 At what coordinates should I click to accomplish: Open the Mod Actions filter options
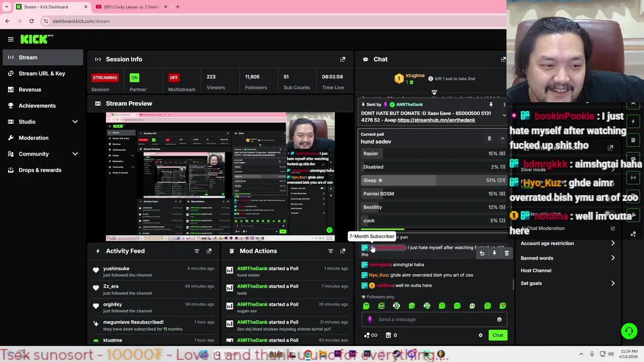point(331,251)
